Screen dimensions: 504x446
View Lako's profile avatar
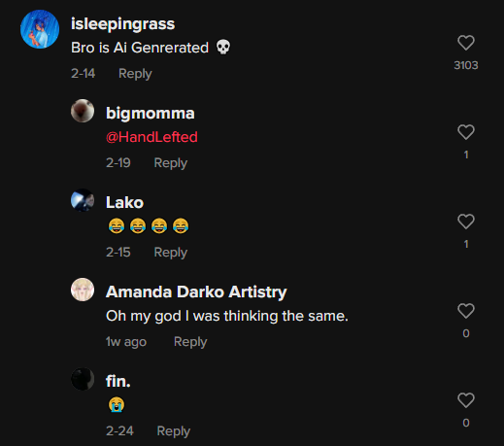[83, 200]
